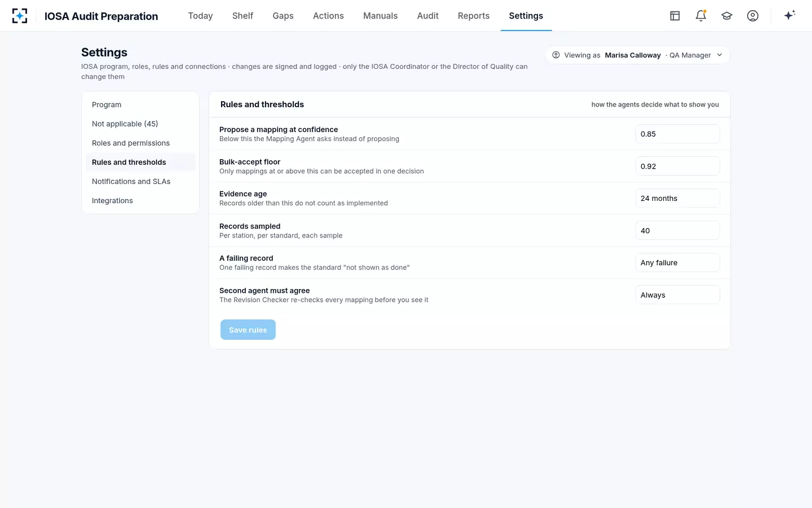Click the 'Second agent must agree' label
Viewport: 812px width, 508px height.
click(264, 291)
